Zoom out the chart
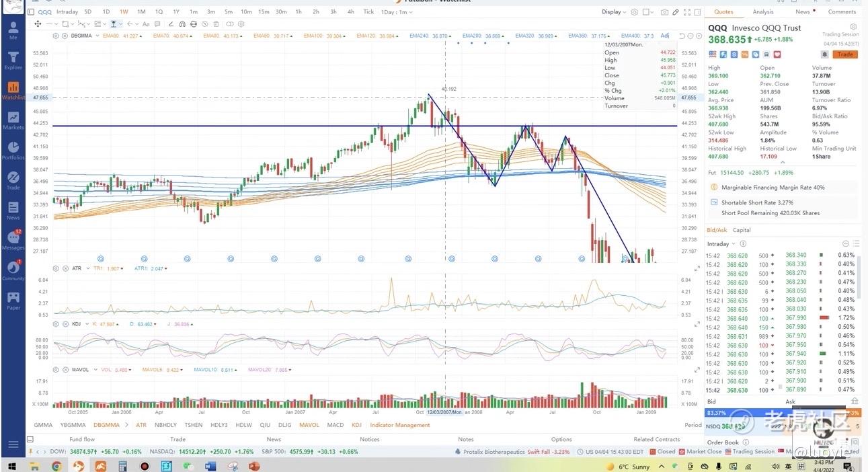Image resolution: width=868 pixels, height=472 pixels. [x=690, y=36]
